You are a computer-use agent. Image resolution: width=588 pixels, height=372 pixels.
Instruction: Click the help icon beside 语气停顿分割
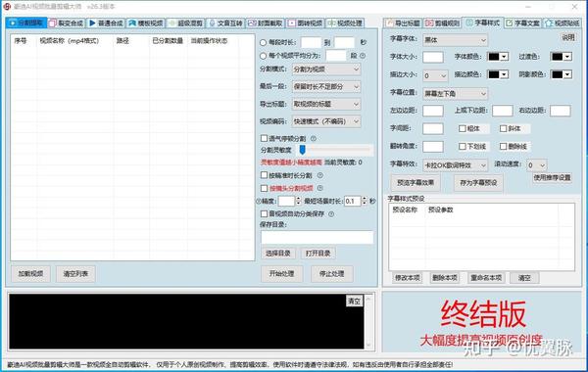(314, 139)
